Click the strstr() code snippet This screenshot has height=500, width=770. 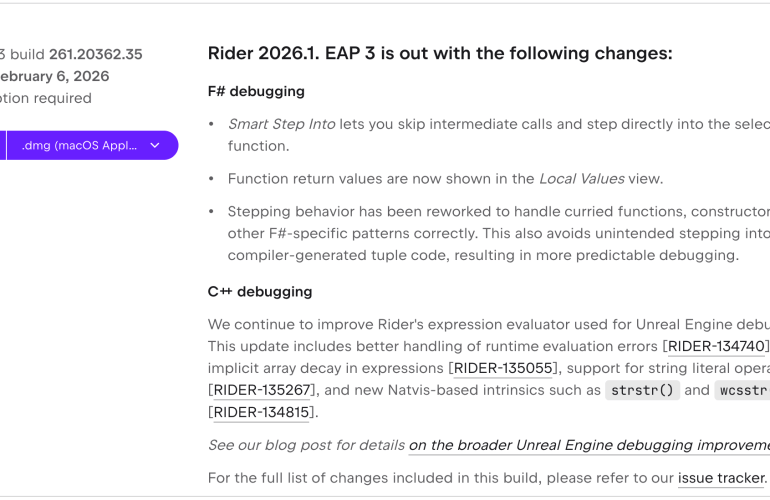tap(642, 390)
